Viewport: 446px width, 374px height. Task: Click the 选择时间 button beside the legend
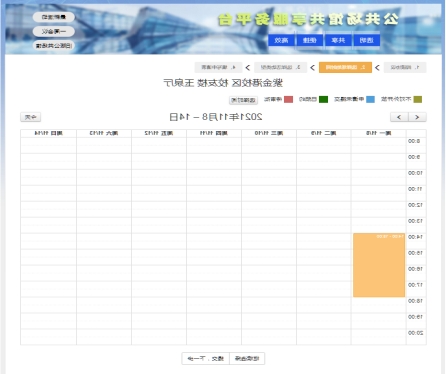[x=243, y=100]
